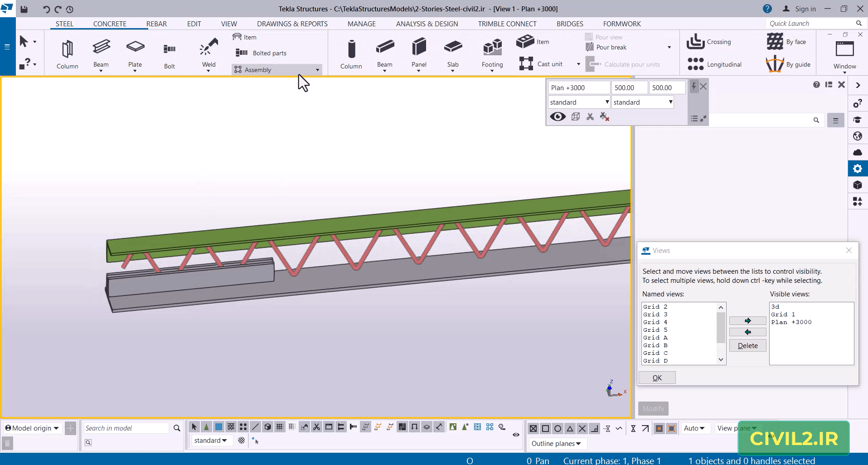Switch to the REBAR tab

[x=156, y=24]
